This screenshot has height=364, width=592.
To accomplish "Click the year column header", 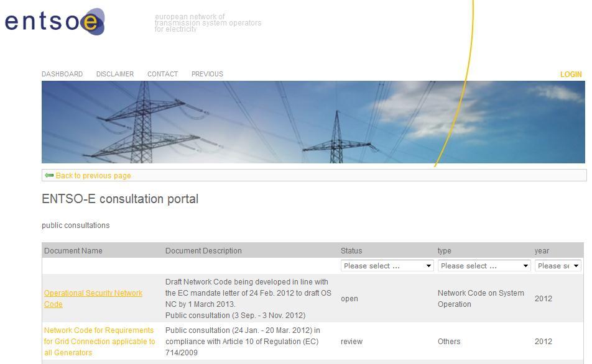I will coord(542,251).
